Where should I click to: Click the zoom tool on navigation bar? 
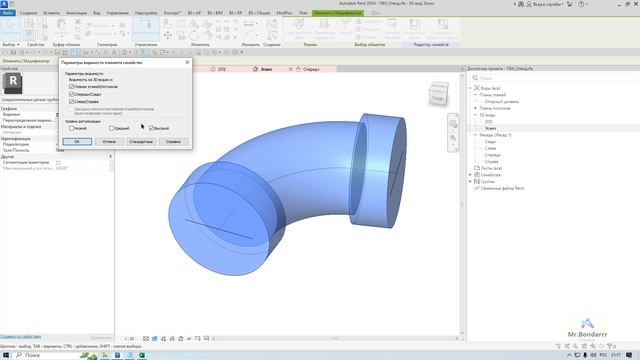453,138
